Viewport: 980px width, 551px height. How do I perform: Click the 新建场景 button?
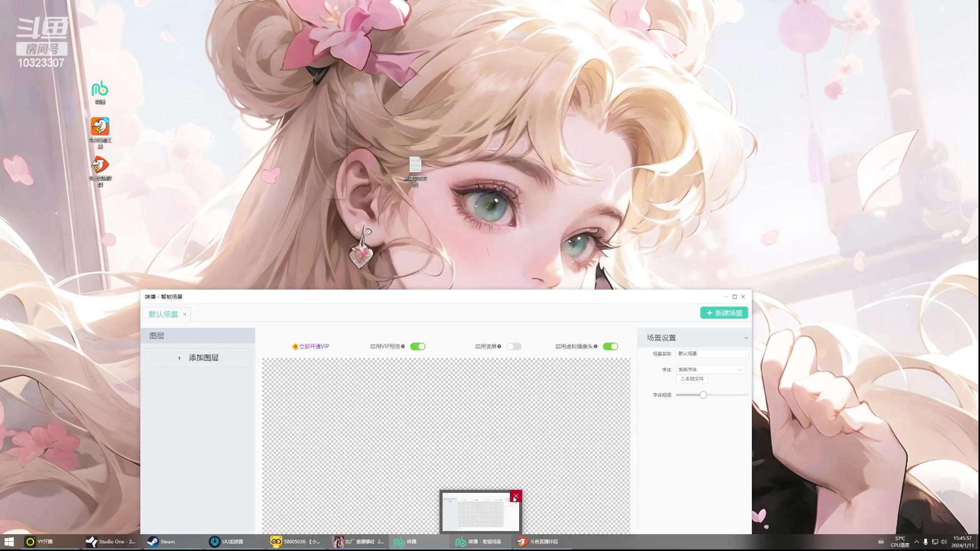pos(724,313)
